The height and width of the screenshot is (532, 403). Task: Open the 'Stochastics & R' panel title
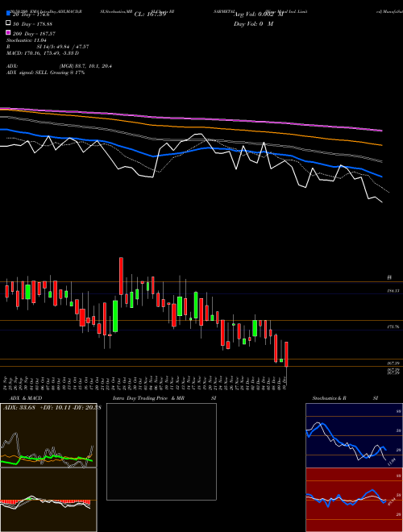point(330,398)
